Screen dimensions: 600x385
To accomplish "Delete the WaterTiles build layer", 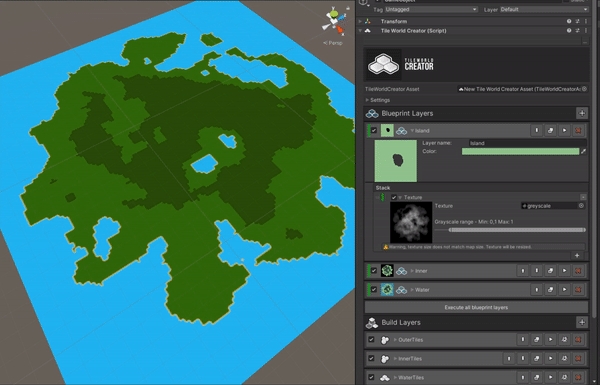I will 578,377.
